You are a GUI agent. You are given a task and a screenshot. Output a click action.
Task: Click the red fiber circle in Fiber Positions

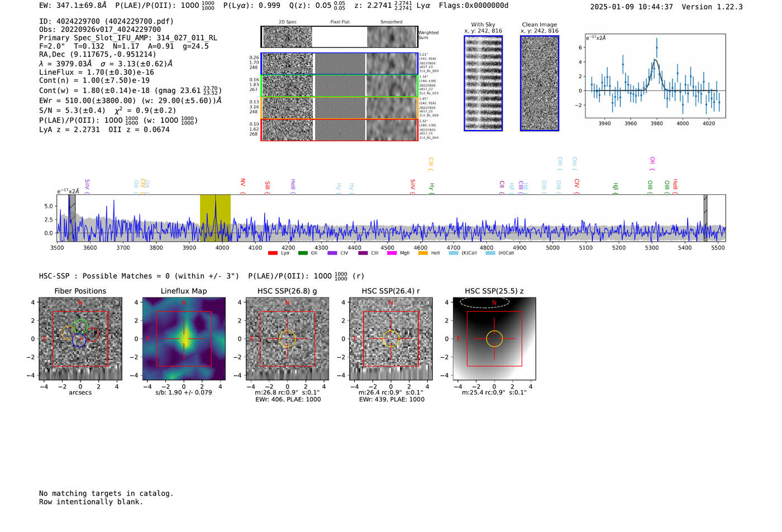click(92, 334)
